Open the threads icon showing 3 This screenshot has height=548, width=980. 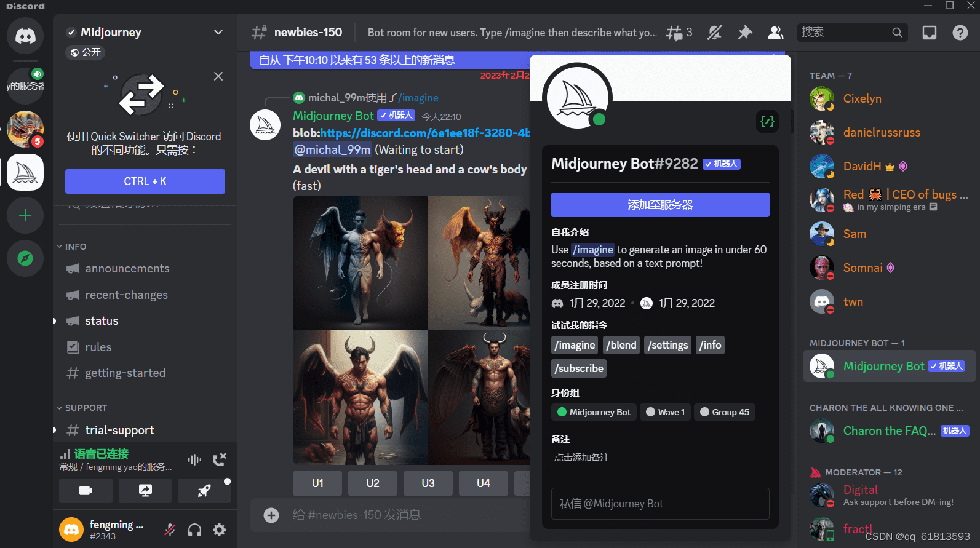coord(679,33)
